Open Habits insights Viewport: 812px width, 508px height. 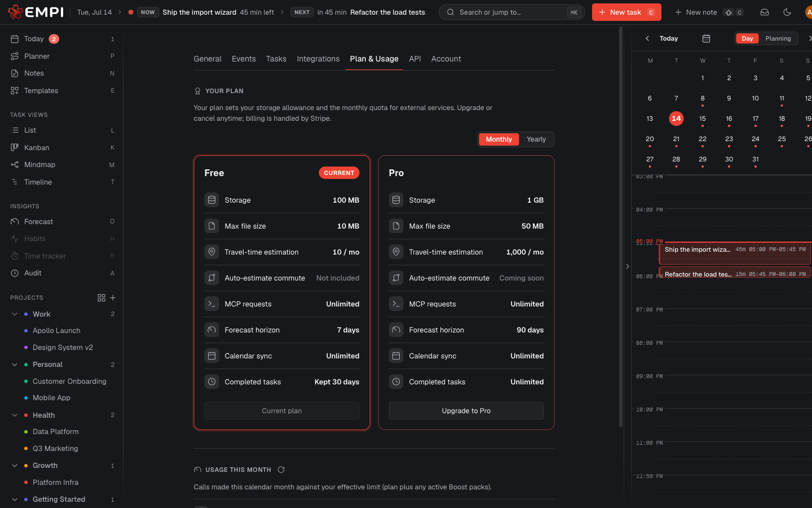(62, 239)
